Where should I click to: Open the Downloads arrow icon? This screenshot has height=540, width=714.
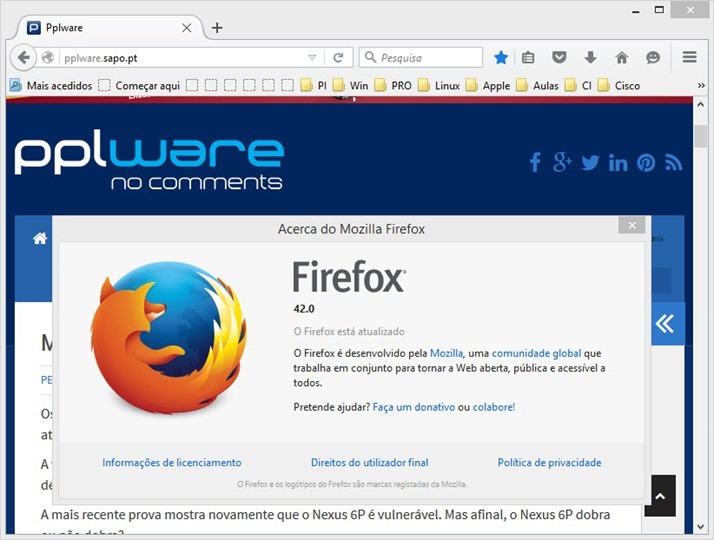click(591, 58)
